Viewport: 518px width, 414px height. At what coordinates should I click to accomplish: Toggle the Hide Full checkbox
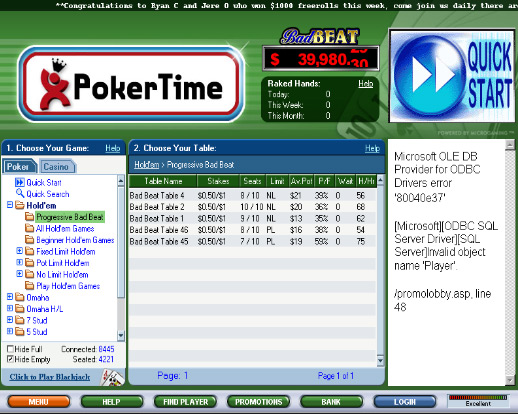10,349
